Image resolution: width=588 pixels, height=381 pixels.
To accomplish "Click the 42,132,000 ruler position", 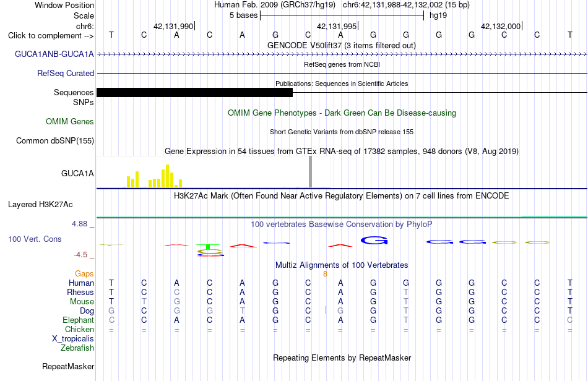I will (x=501, y=26).
